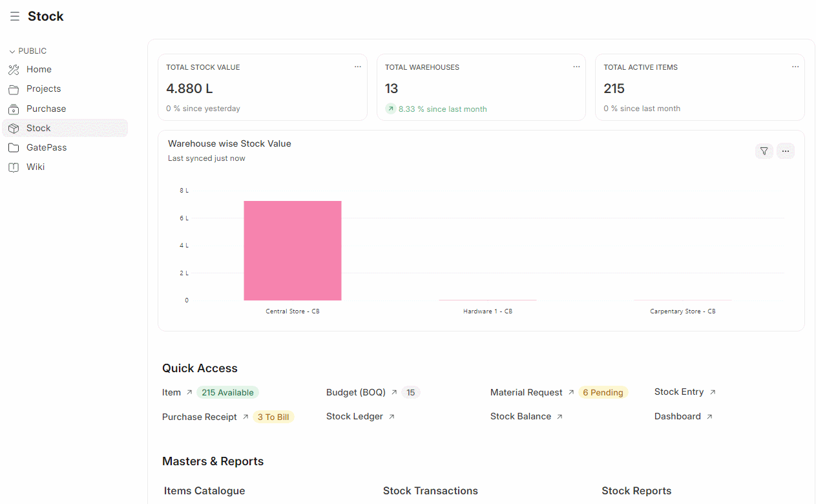This screenshot has width=816, height=504.
Task: Click the pink Central Store bar
Action: click(292, 251)
